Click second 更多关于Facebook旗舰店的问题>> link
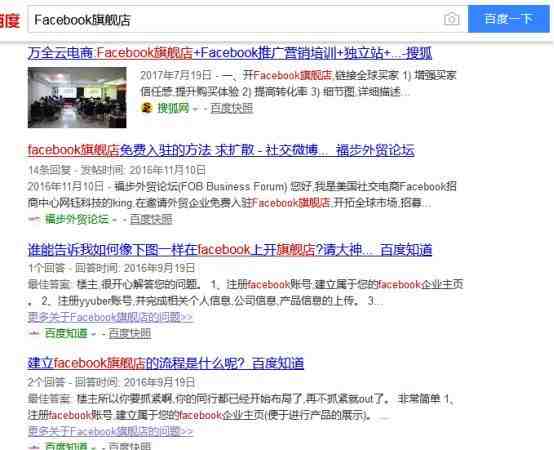Image resolution: width=554 pixels, height=450 pixels. (110, 431)
